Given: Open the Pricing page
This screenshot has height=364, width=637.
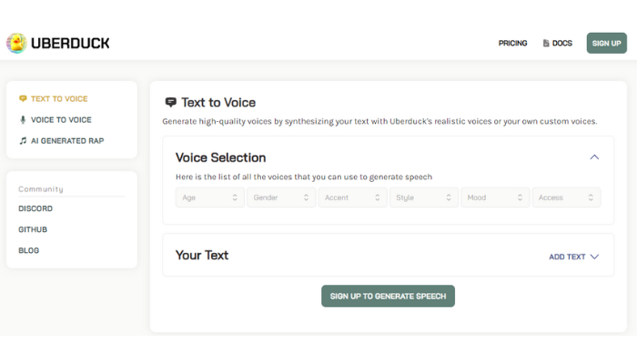Looking at the screenshot, I should (x=512, y=43).
